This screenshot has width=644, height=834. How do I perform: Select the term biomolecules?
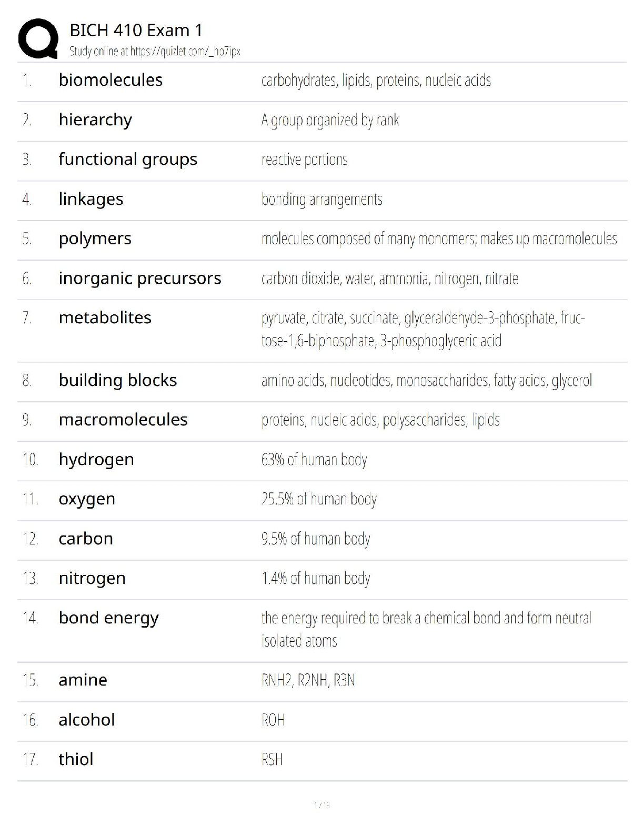(110, 80)
